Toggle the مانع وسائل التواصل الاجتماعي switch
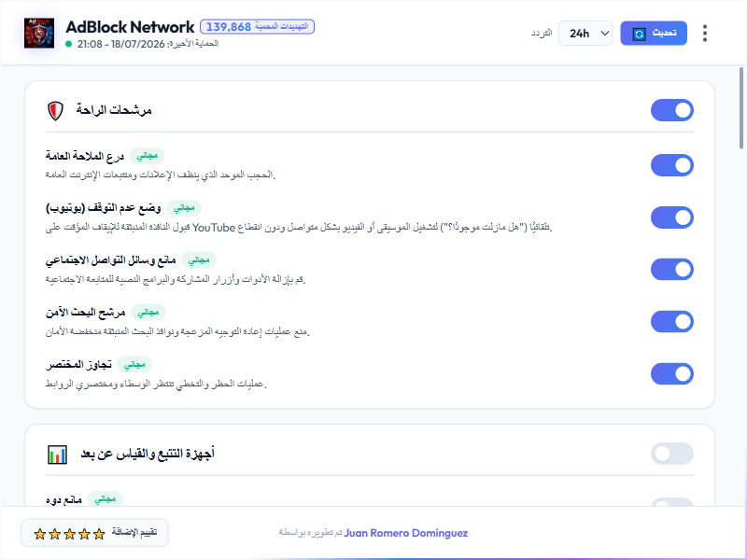This screenshot has height=560, width=747. point(671,270)
